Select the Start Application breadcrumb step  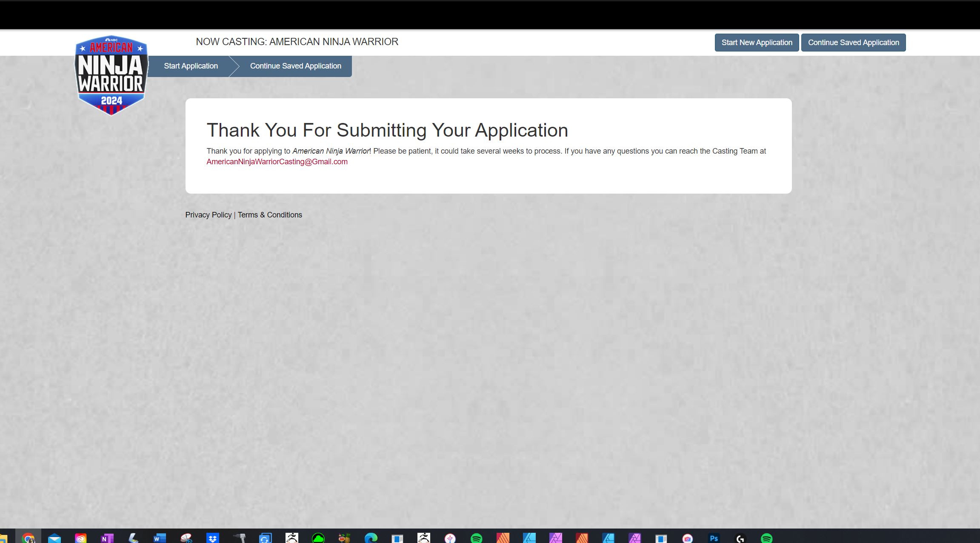click(x=191, y=66)
